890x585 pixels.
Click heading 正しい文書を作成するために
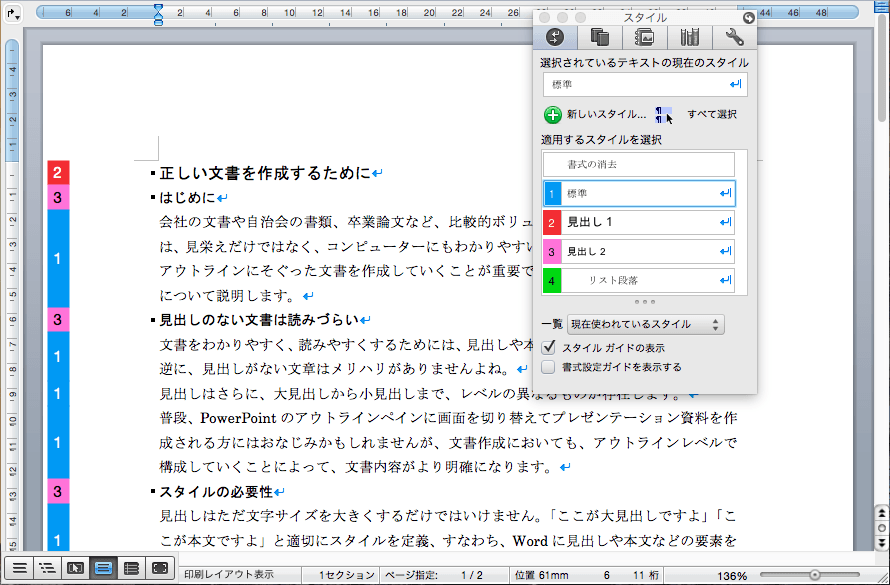coord(265,173)
